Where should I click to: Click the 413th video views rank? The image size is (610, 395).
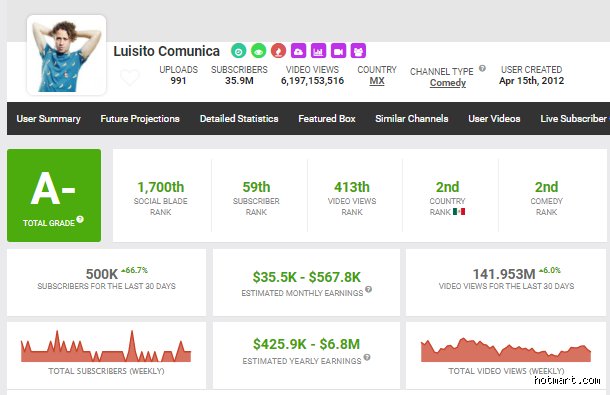pos(352,187)
